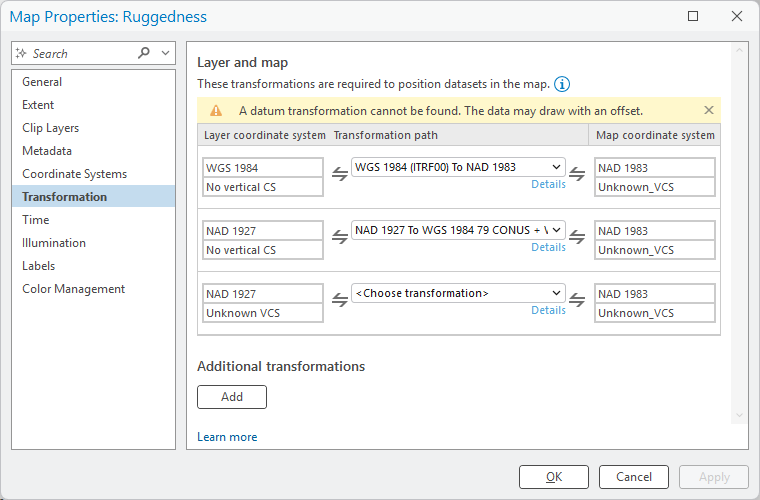Click swap arrows right of NAD 1927 No vertical CS
Screen dimensions: 760x500
tap(340, 236)
